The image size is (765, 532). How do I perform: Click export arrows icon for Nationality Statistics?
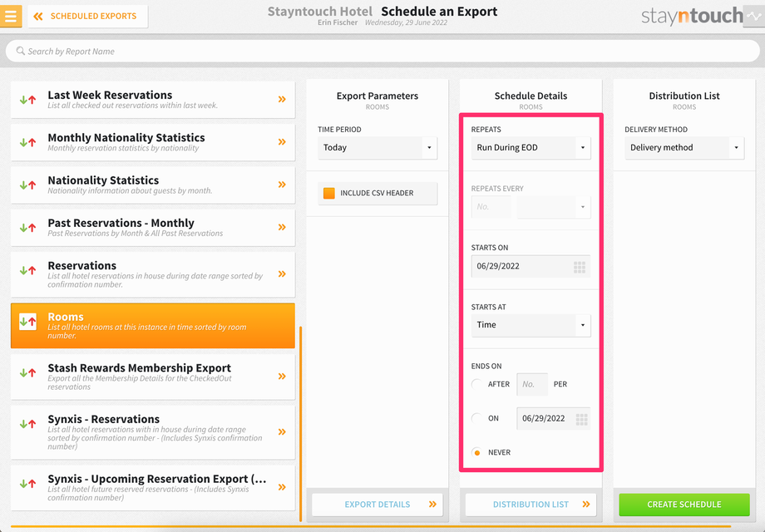27,185
